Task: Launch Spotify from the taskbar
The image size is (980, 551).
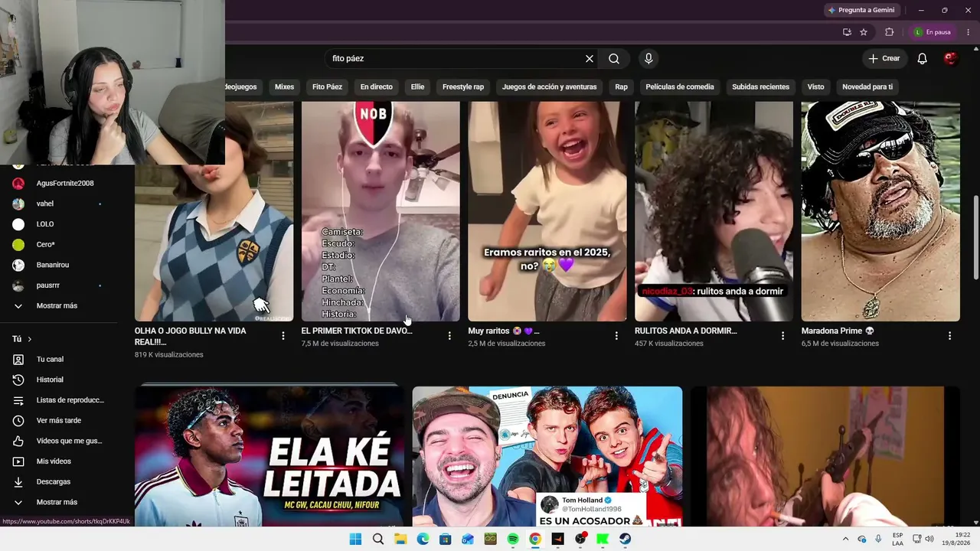Action: [513, 540]
